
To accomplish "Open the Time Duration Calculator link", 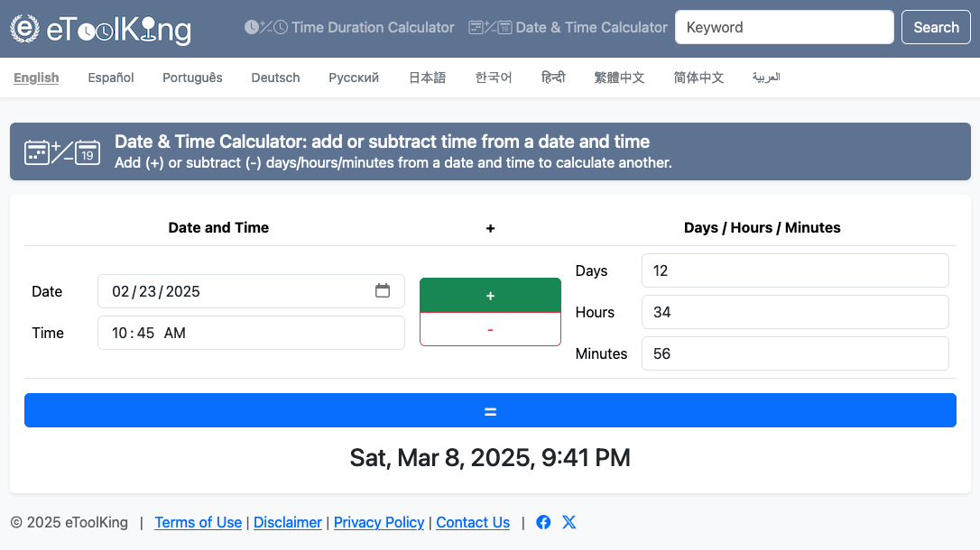I will [373, 27].
